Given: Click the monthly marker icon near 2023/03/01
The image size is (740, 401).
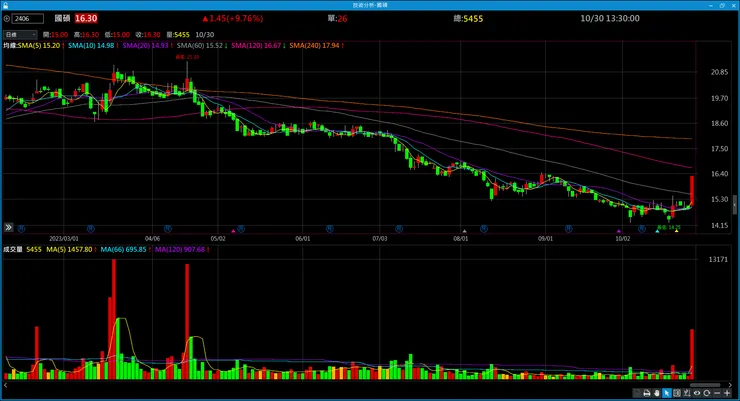Looking at the screenshot, I should 91,229.
